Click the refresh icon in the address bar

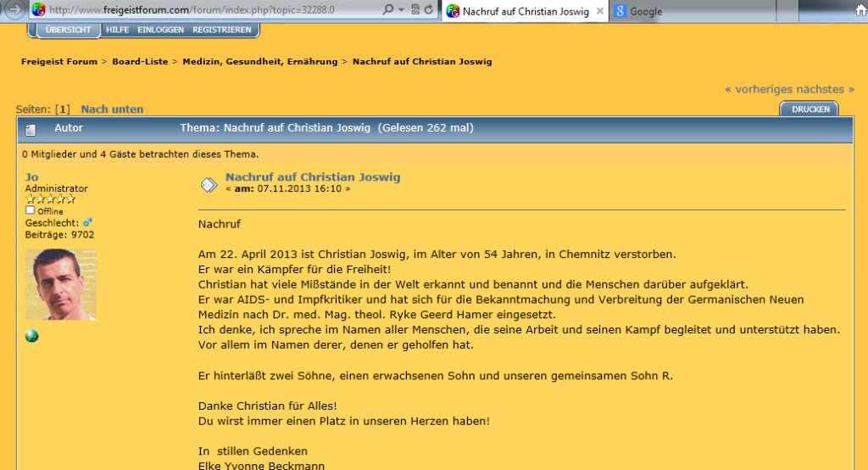pos(428,10)
